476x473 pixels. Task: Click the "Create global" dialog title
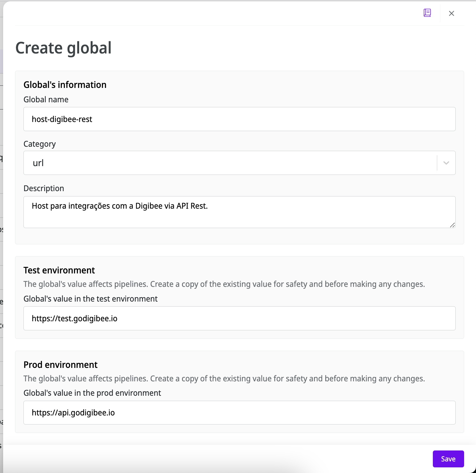click(63, 48)
